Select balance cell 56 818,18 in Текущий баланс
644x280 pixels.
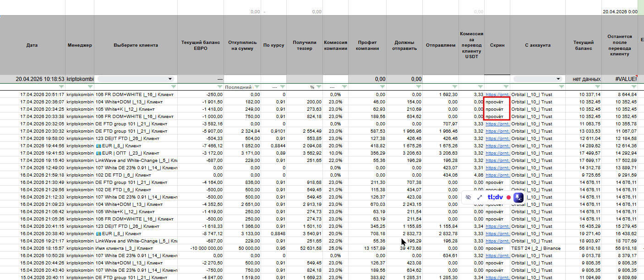[583, 248]
